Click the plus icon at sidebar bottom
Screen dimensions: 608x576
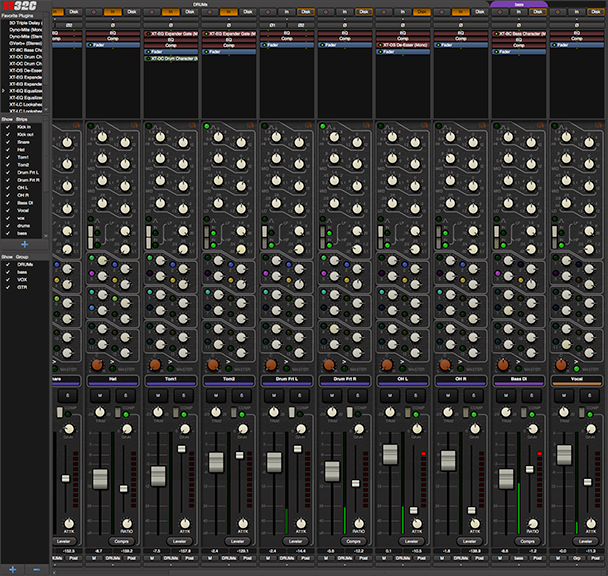tap(13, 569)
